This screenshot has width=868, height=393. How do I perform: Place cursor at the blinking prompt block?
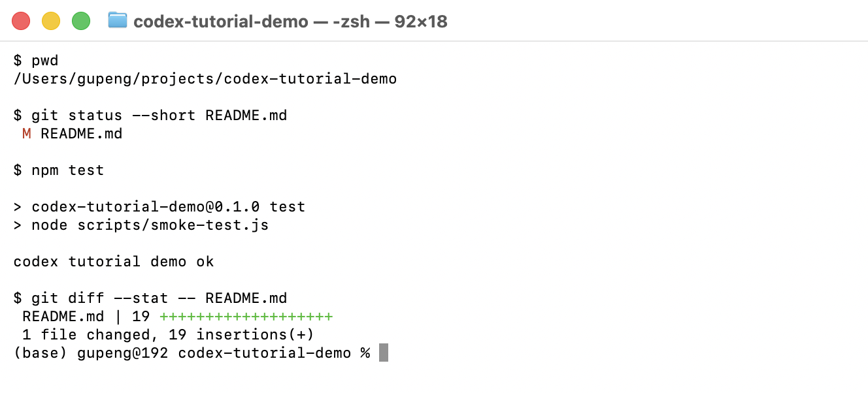384,353
